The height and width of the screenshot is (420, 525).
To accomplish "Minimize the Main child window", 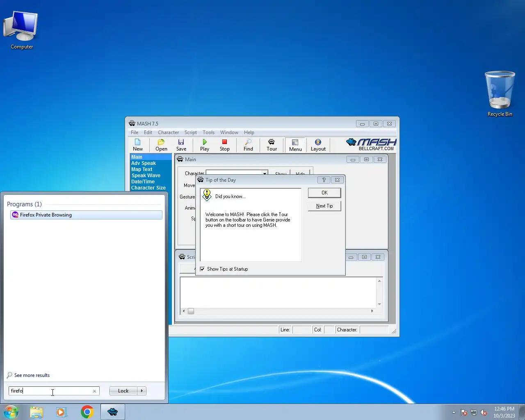I will click(353, 160).
